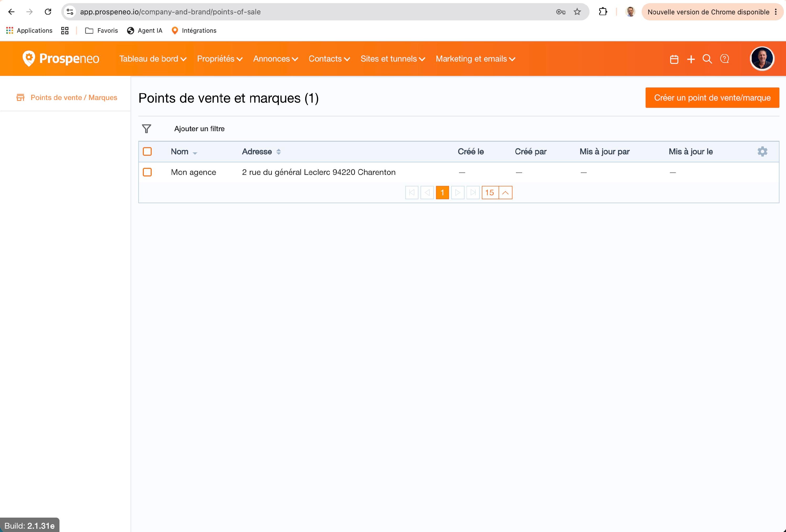
Task: Click the Mis à jour le header
Action: (x=691, y=151)
